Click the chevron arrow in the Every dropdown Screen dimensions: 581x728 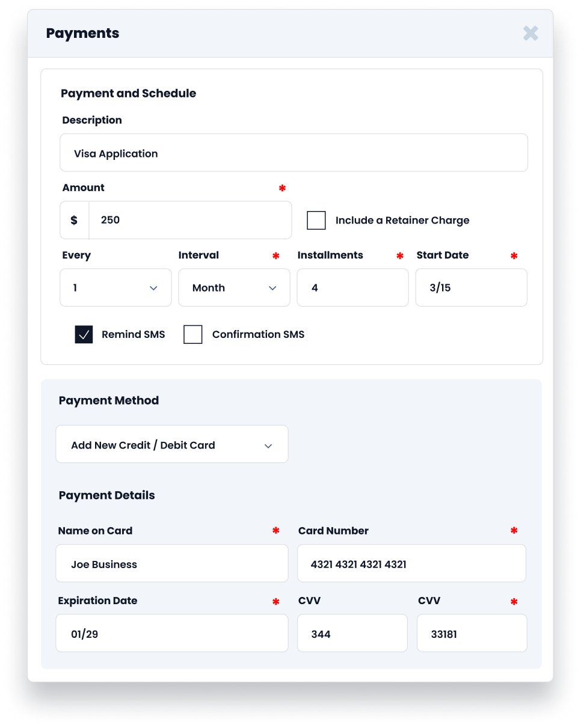(153, 289)
